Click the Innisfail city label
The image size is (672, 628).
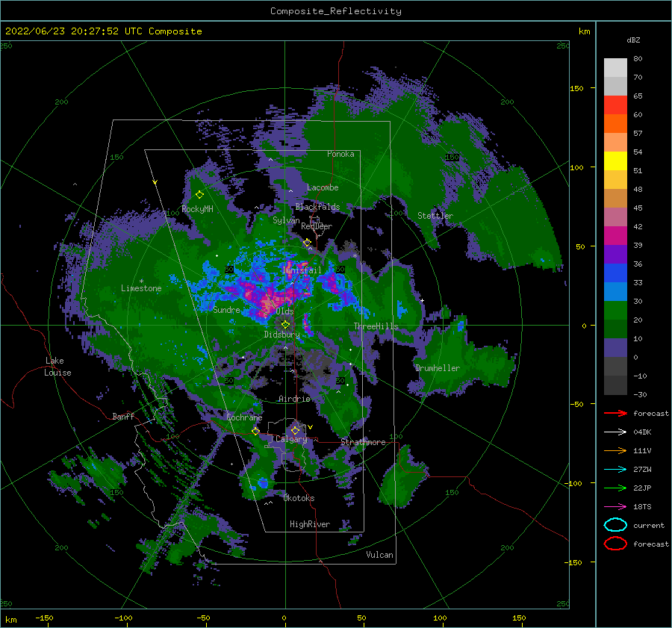point(302,270)
